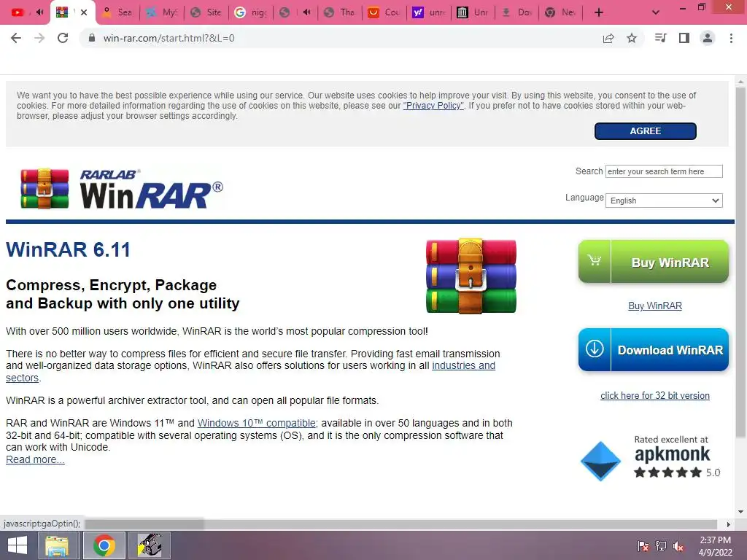This screenshot has height=560, width=747.
Task: Toggle the browser side panel icon
Action: (x=684, y=38)
